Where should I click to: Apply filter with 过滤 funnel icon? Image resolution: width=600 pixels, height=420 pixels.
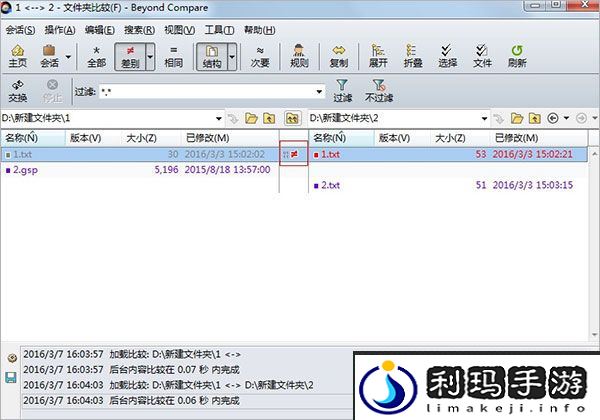pos(342,91)
